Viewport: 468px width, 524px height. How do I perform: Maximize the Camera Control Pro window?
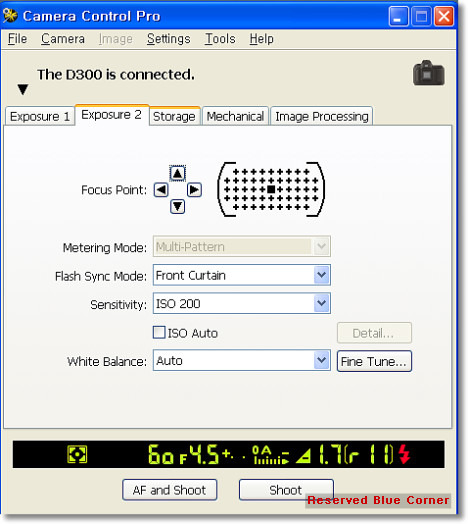pyautogui.click(x=421, y=16)
